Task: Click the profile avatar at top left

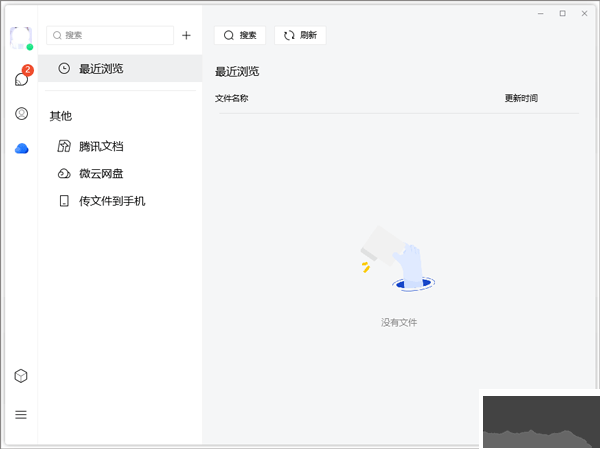Action: [20, 36]
